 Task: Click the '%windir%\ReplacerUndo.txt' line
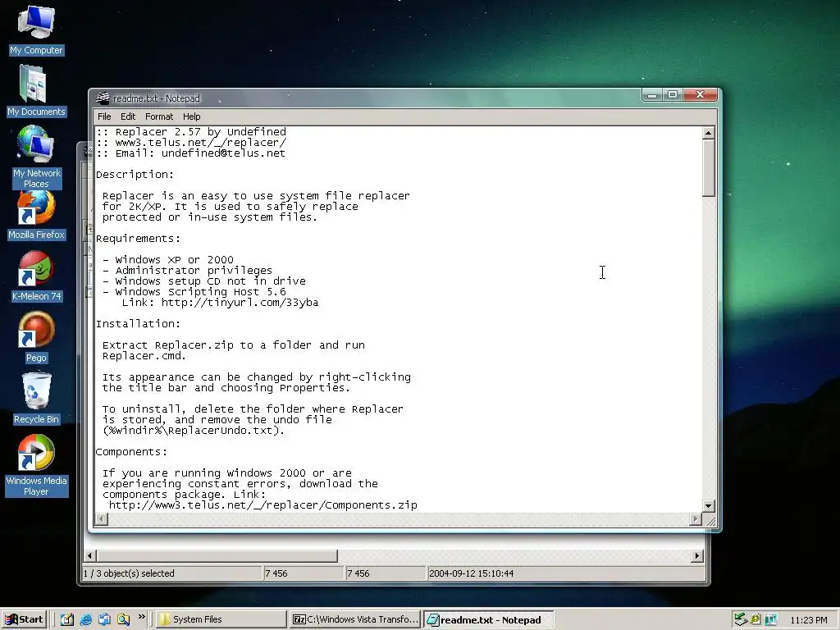(194, 430)
